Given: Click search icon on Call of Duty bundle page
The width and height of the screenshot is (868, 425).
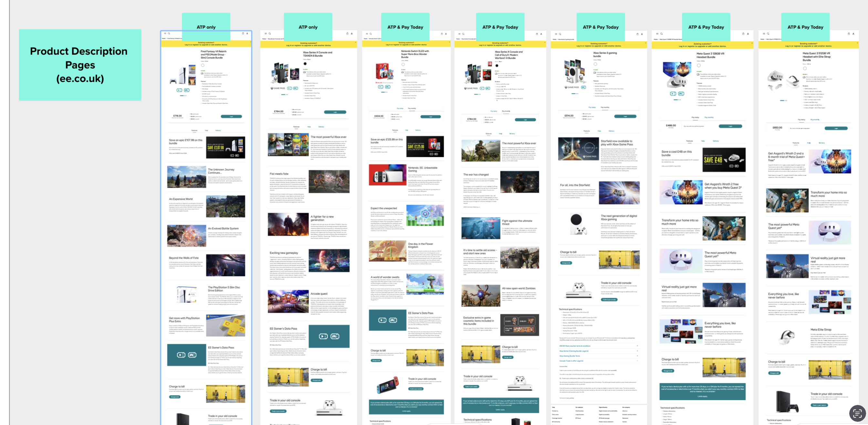Looking at the screenshot, I should pyautogui.click(x=463, y=34).
